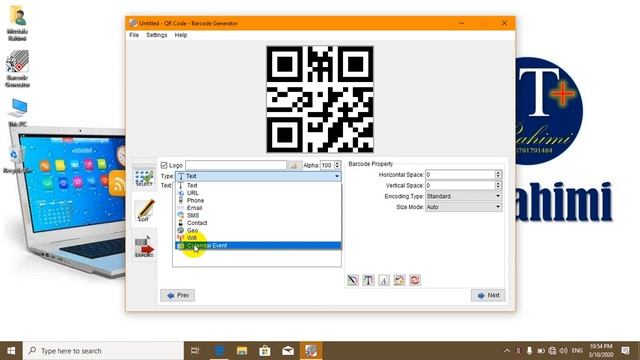Toggle the Logo checkbox

tap(164, 165)
